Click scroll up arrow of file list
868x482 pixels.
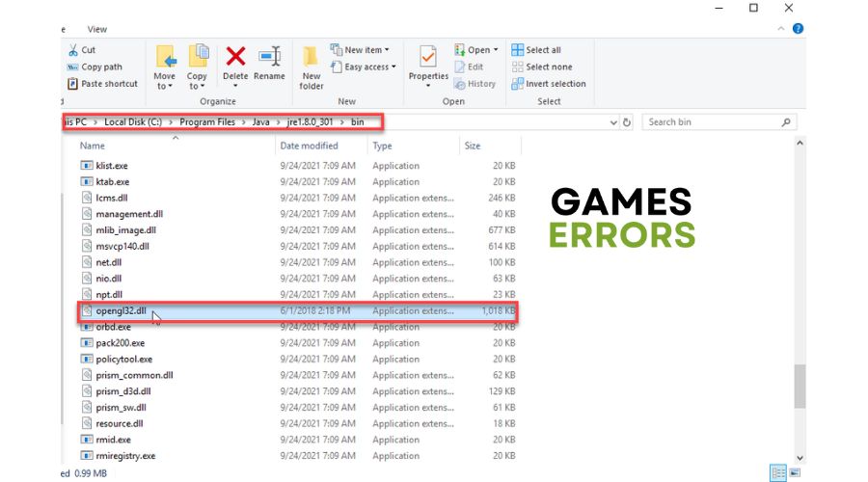(x=800, y=143)
